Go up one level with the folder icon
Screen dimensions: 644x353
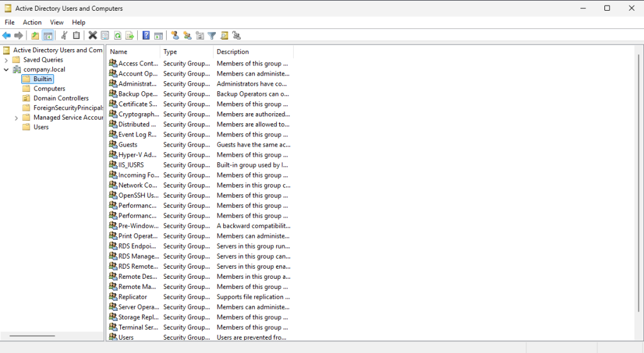pos(35,36)
